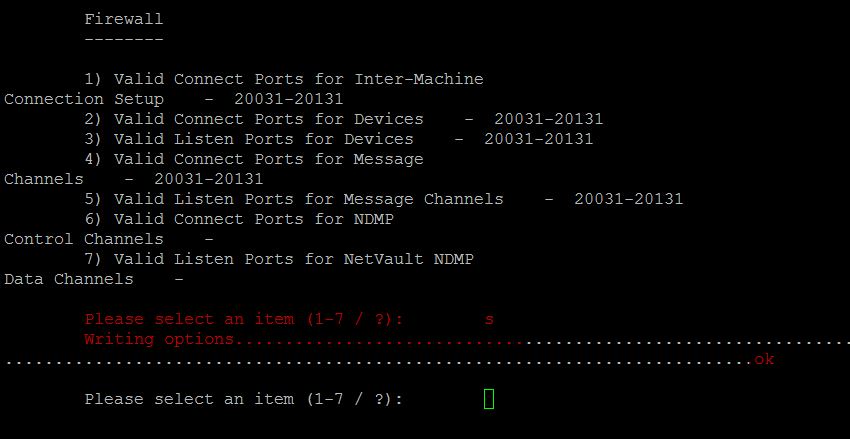Click the red typed letter s
This screenshot has width=850, height=439.
[x=489, y=319]
